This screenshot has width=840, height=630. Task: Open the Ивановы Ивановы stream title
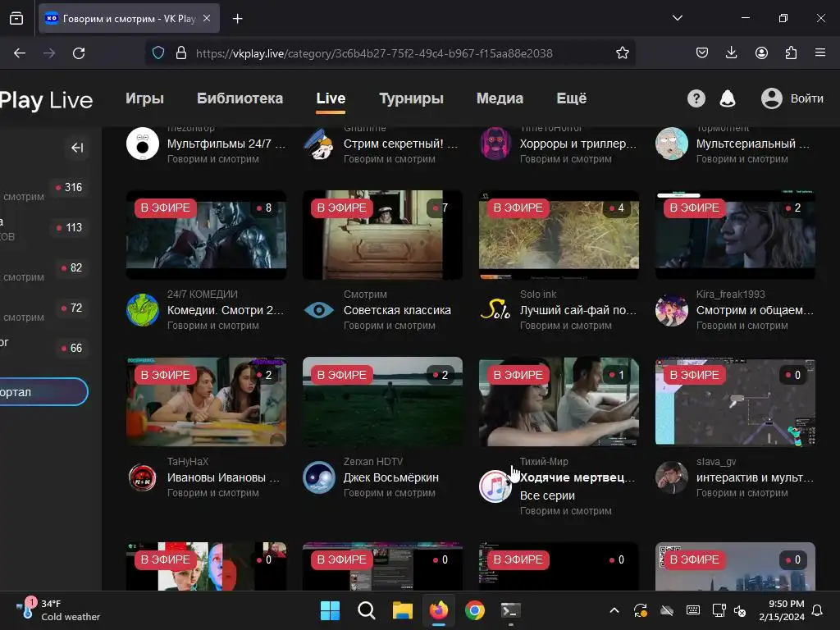pyautogui.click(x=223, y=477)
